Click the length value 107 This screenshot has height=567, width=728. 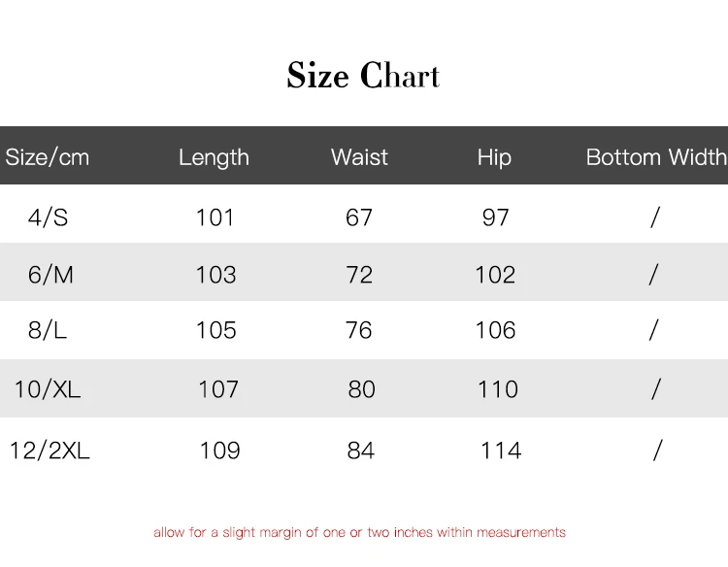coord(218,389)
